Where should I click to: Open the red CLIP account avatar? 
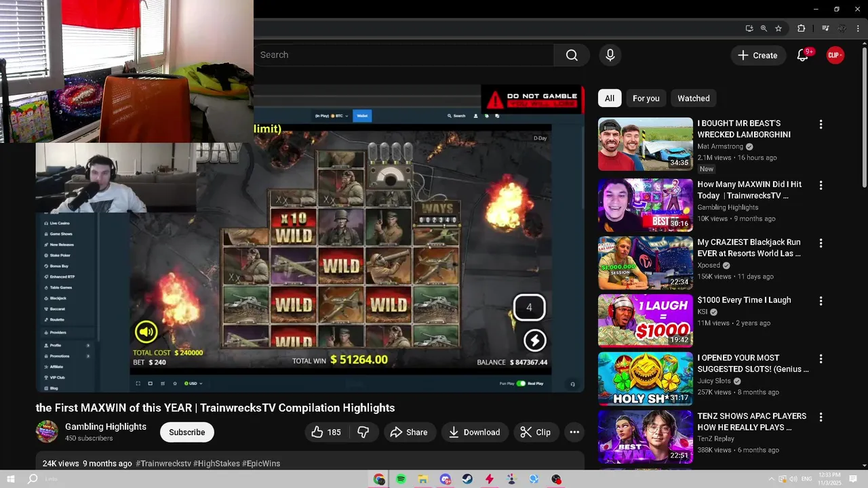point(835,55)
